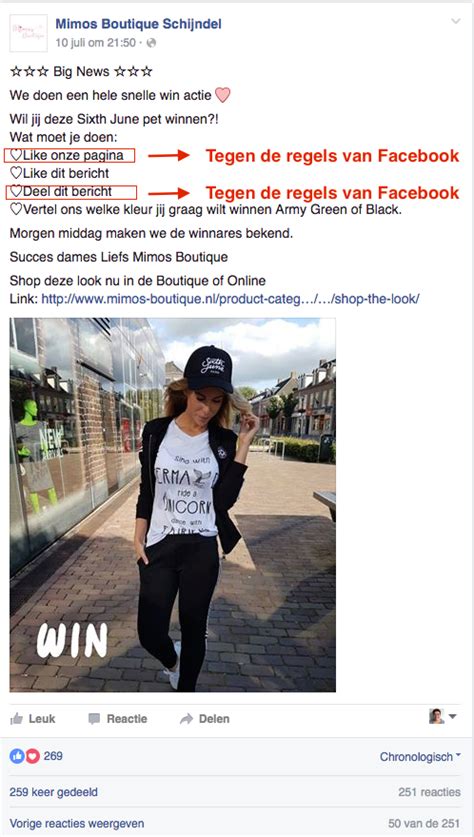Open Mimos Boutique Schijndel page name
The width and height of the screenshot is (474, 837).
pos(138,24)
